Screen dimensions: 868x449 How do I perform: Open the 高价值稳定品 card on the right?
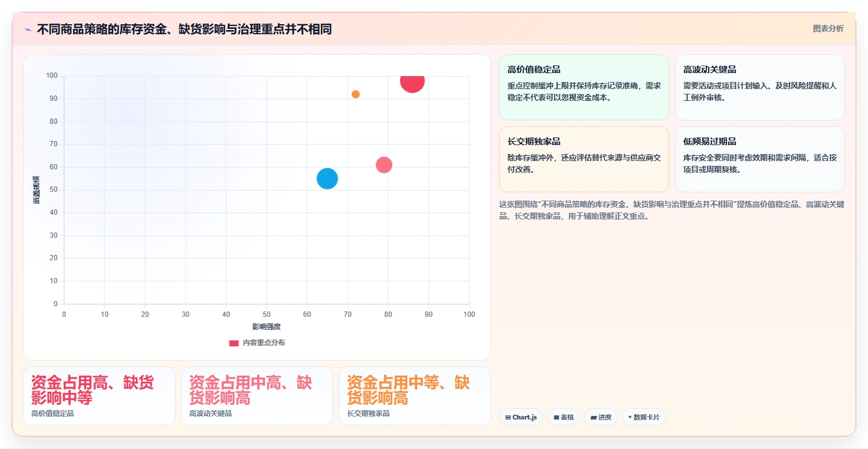[x=584, y=87]
